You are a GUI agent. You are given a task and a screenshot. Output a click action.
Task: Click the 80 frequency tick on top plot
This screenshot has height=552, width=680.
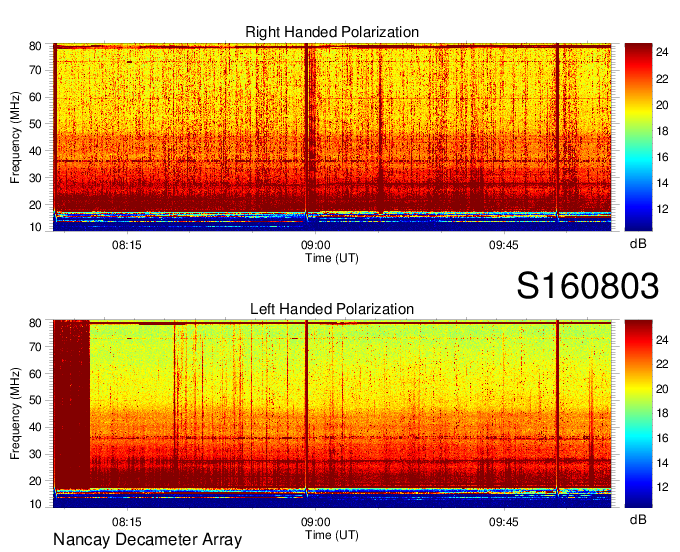click(35, 46)
